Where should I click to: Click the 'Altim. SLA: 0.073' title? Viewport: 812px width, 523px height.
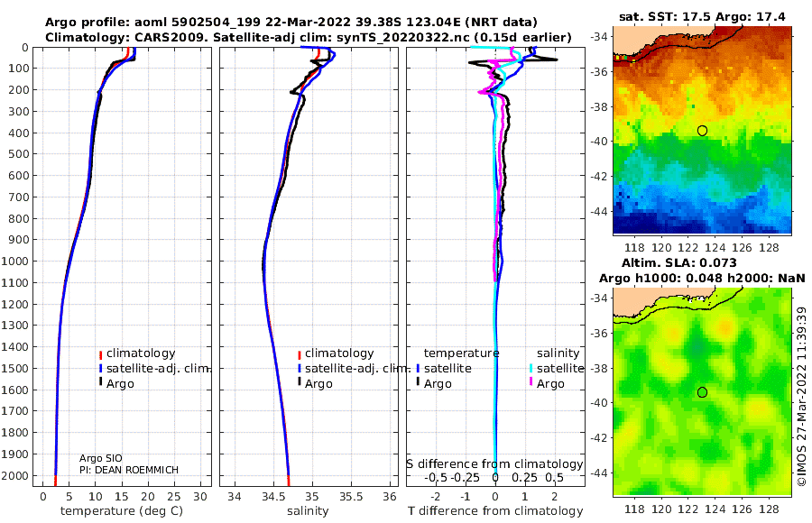678,262
